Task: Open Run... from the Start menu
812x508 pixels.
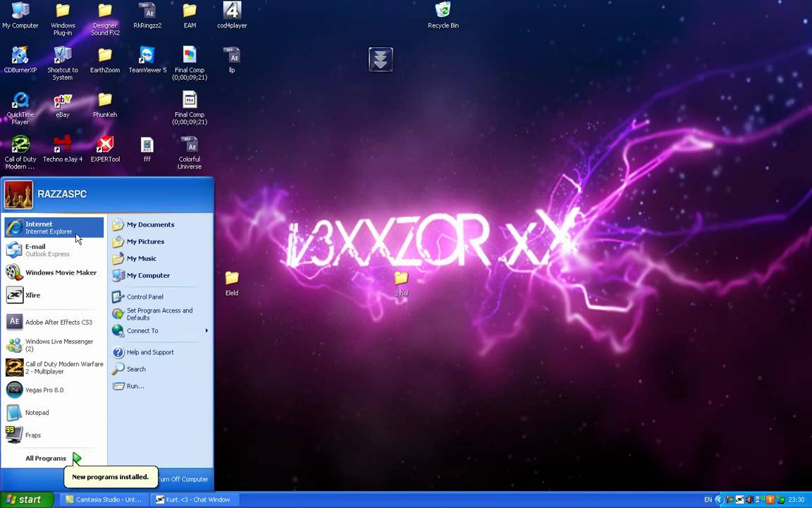Action: click(x=135, y=386)
